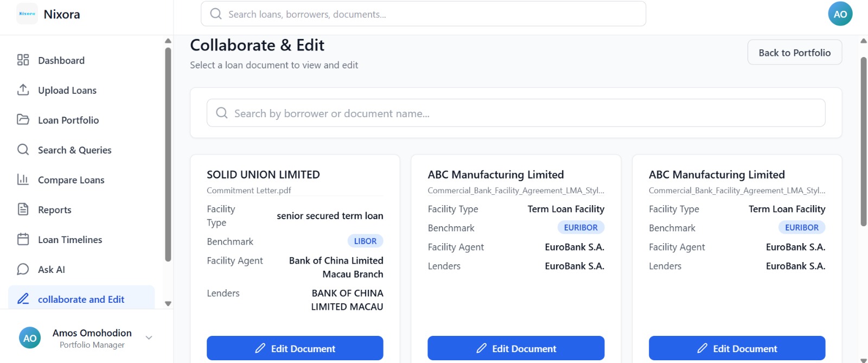Viewport: 868px width, 363px height.
Task: Click the Upload Loans arrow icon
Action: [23, 90]
